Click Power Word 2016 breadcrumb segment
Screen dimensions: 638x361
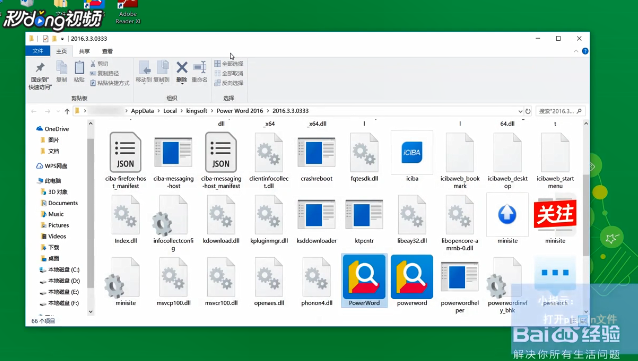pos(240,111)
